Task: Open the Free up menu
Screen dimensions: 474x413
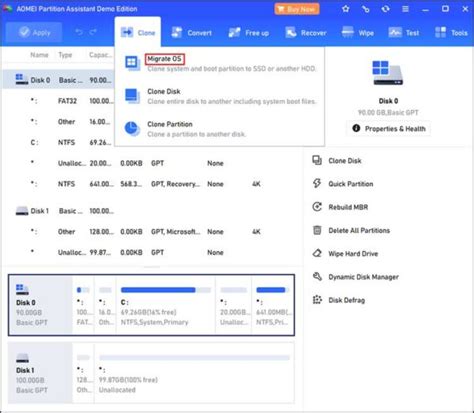Action: pyautogui.click(x=249, y=33)
